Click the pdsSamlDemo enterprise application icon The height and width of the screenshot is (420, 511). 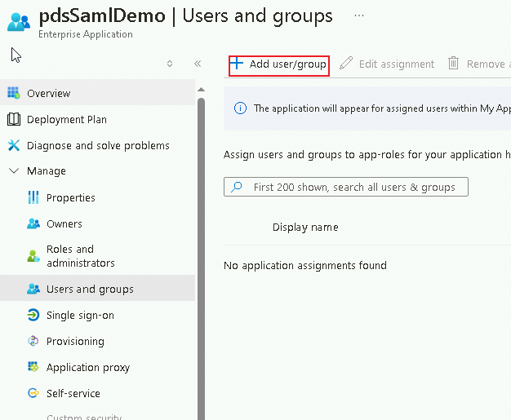pos(19,22)
